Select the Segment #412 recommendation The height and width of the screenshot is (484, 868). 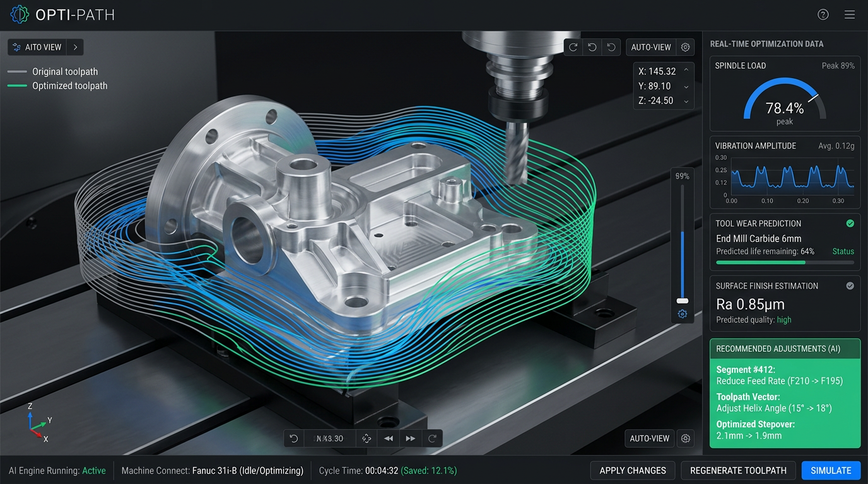(x=780, y=375)
